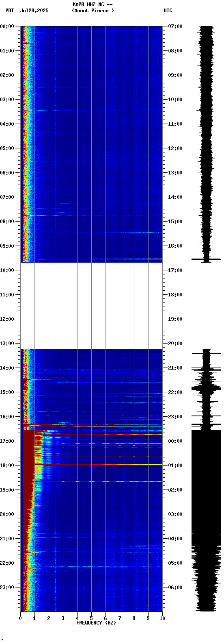
Task: Select '06:00' on the UTC time axis
Action: [175, 587]
